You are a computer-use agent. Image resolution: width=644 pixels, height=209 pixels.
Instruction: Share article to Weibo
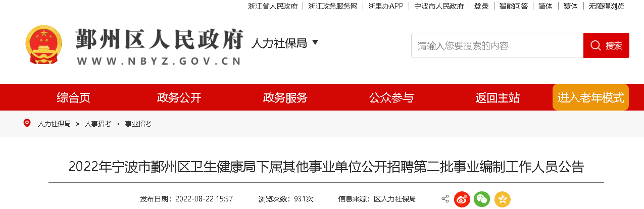[x=462, y=199]
